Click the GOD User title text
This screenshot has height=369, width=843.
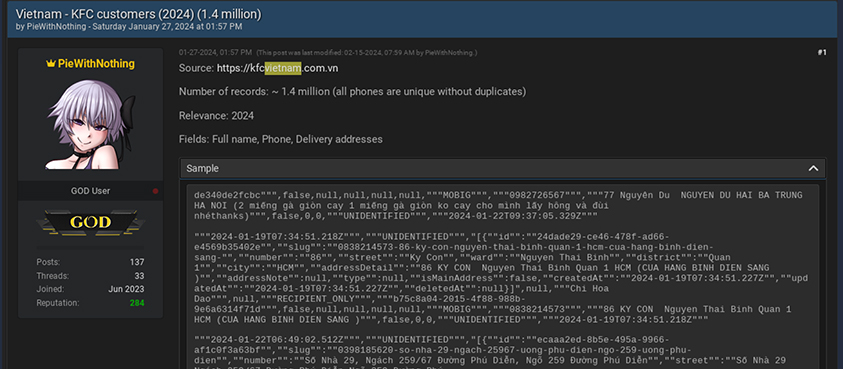tap(90, 191)
